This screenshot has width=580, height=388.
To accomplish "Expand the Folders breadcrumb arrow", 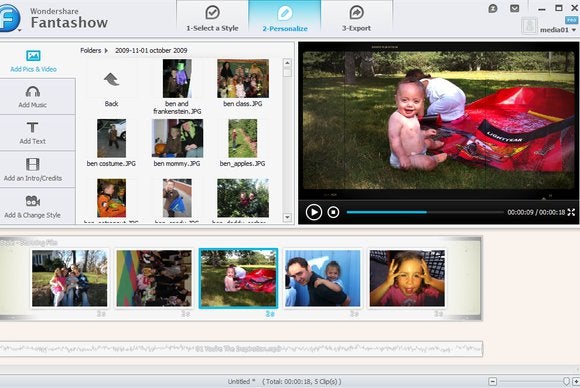I will 106,50.
